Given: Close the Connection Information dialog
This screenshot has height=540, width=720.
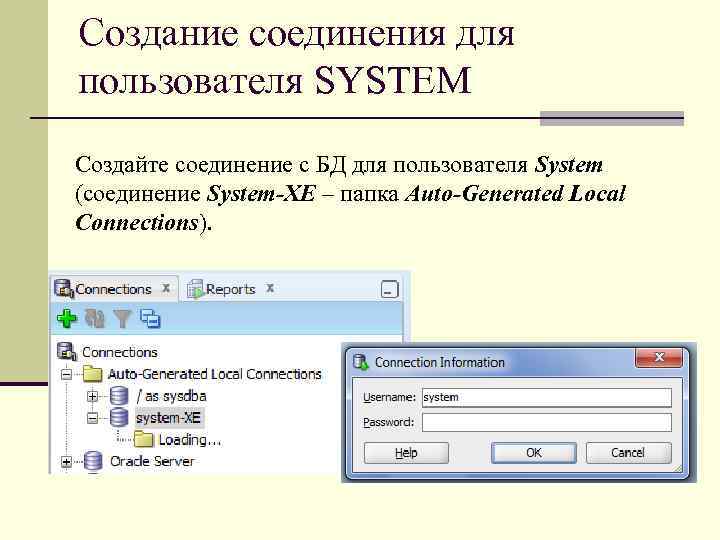Looking at the screenshot, I should (x=658, y=357).
